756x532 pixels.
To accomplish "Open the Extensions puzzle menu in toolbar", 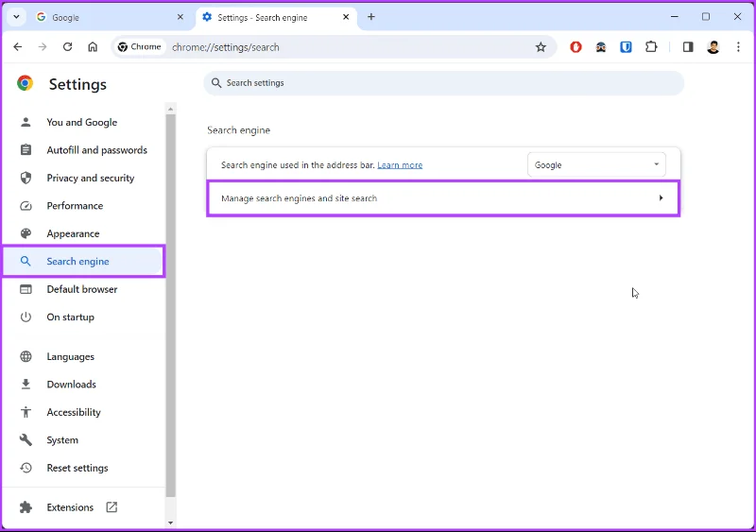I will click(x=651, y=47).
